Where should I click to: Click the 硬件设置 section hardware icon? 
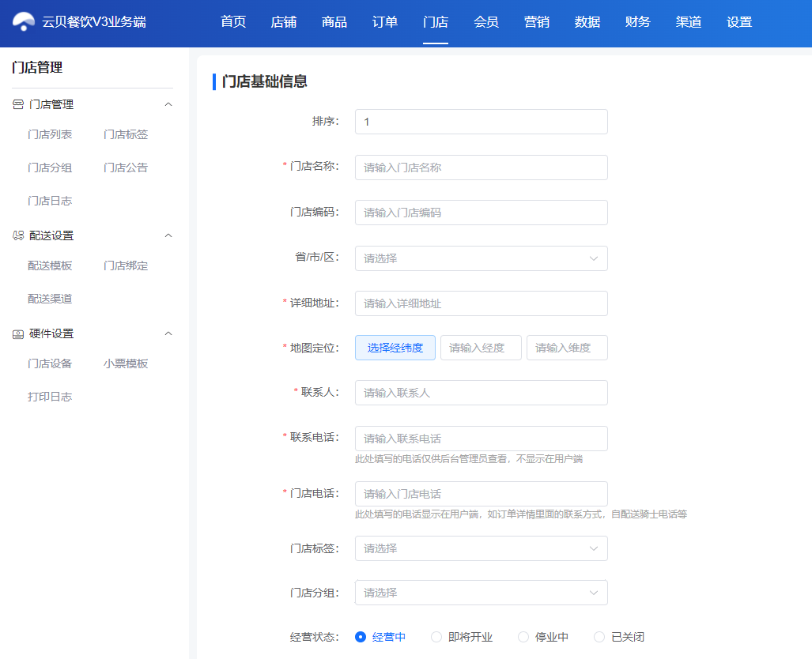click(x=18, y=334)
